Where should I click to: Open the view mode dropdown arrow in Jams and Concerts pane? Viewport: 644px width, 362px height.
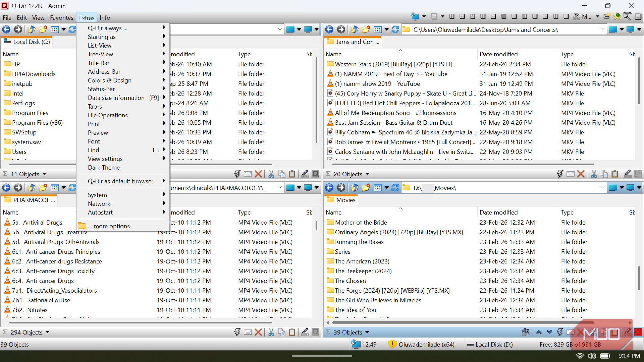pyautogui.click(x=387, y=29)
